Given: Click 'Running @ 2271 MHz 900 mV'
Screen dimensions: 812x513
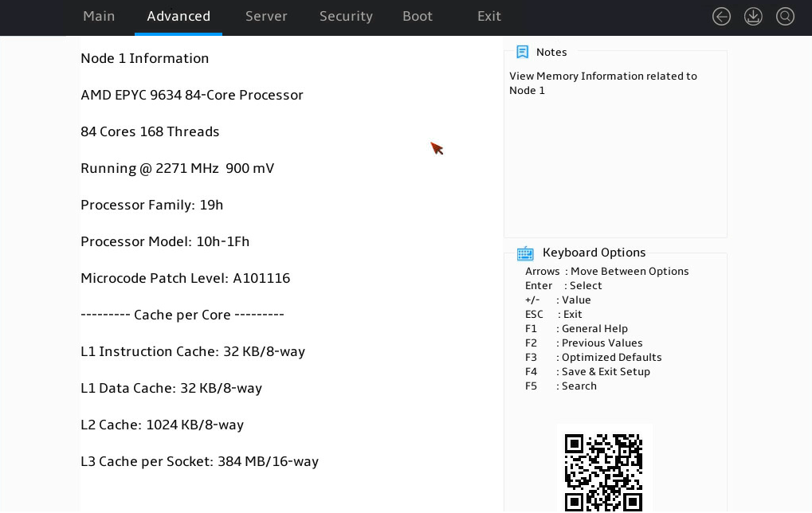Looking at the screenshot, I should click(177, 169).
